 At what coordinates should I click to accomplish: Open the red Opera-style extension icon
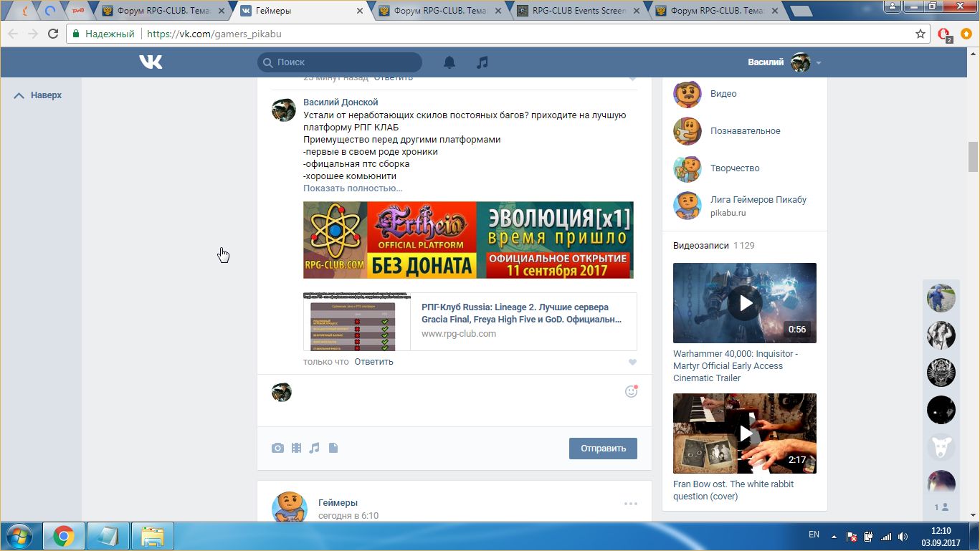[945, 34]
